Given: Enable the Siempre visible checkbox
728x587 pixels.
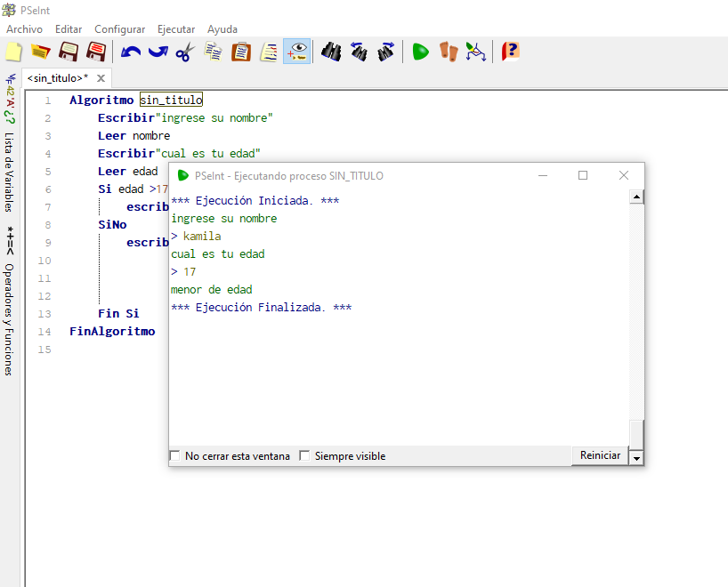Looking at the screenshot, I should click(x=304, y=455).
